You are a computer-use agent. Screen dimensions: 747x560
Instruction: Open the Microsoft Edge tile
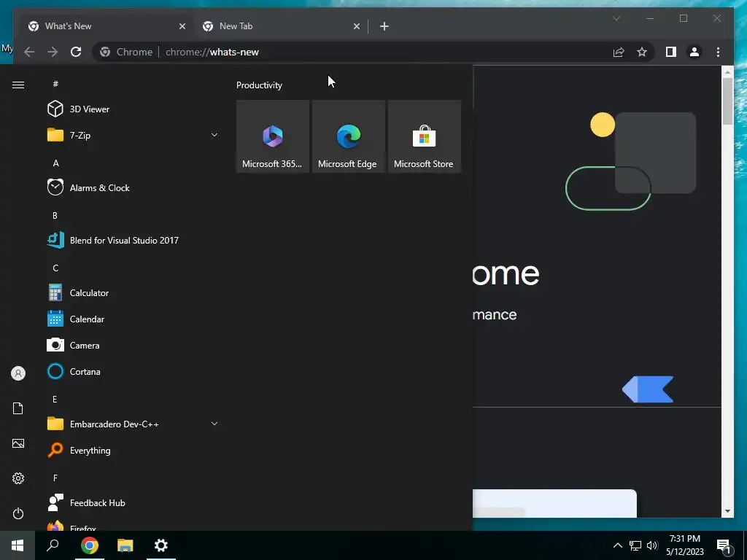348,136
